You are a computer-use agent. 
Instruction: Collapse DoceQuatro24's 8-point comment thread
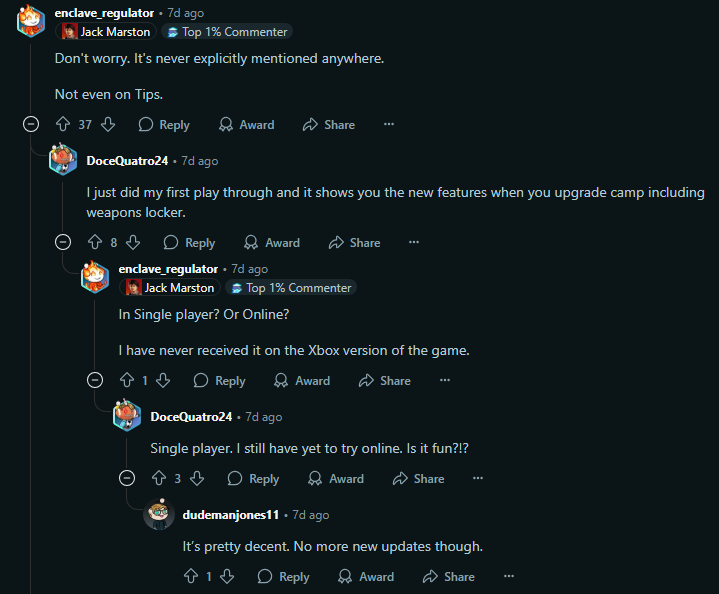[x=63, y=243]
